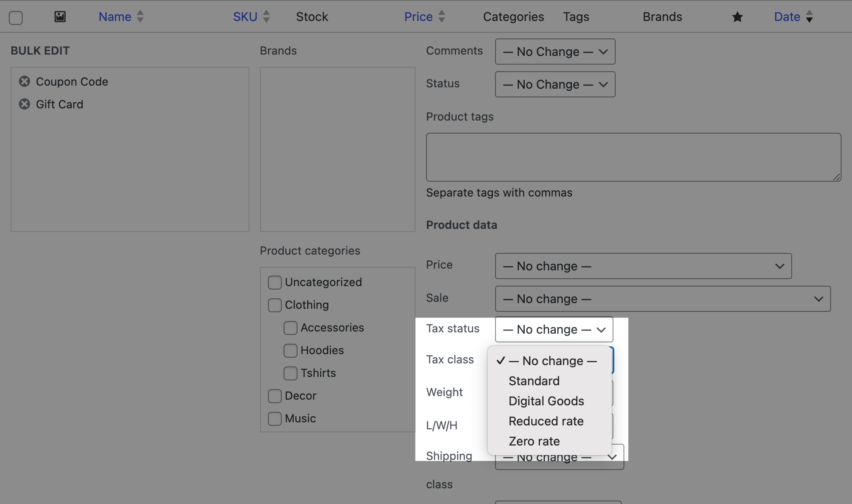Click sort arrows beside Price header

[442, 17]
